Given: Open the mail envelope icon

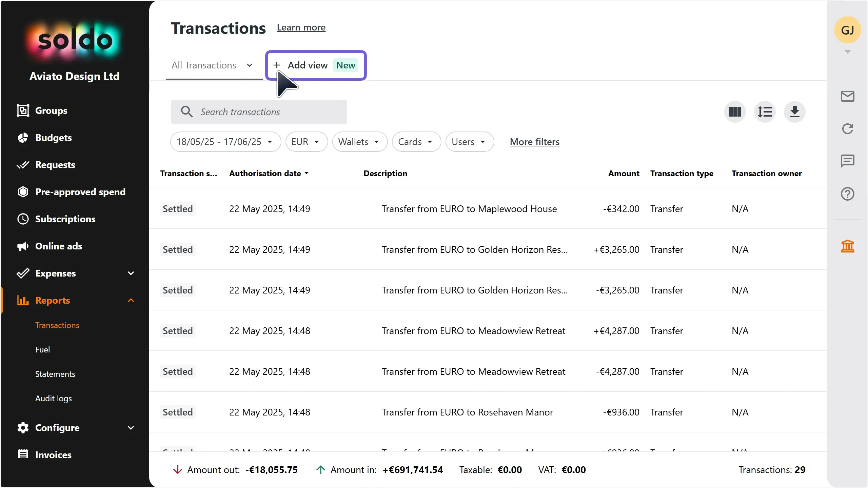Looking at the screenshot, I should click(x=847, y=96).
